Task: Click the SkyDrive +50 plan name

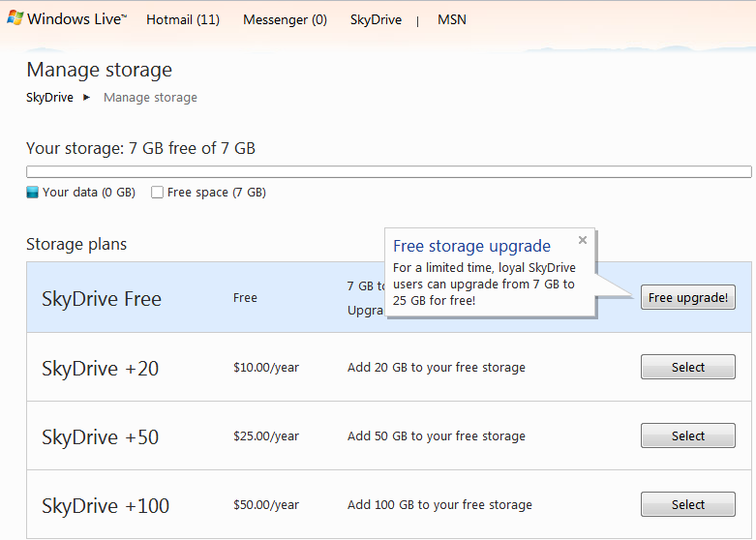Action: pyautogui.click(x=100, y=437)
